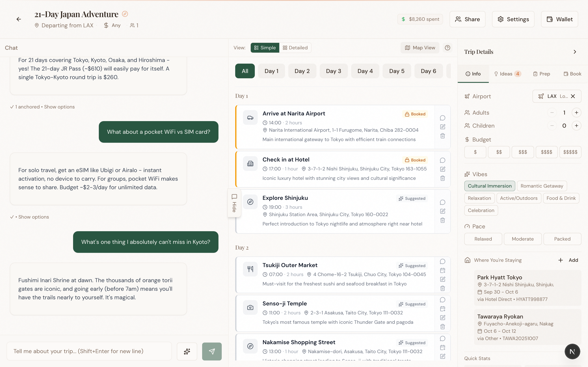Delete the Arrive at Narita Airport activity

coord(442,136)
